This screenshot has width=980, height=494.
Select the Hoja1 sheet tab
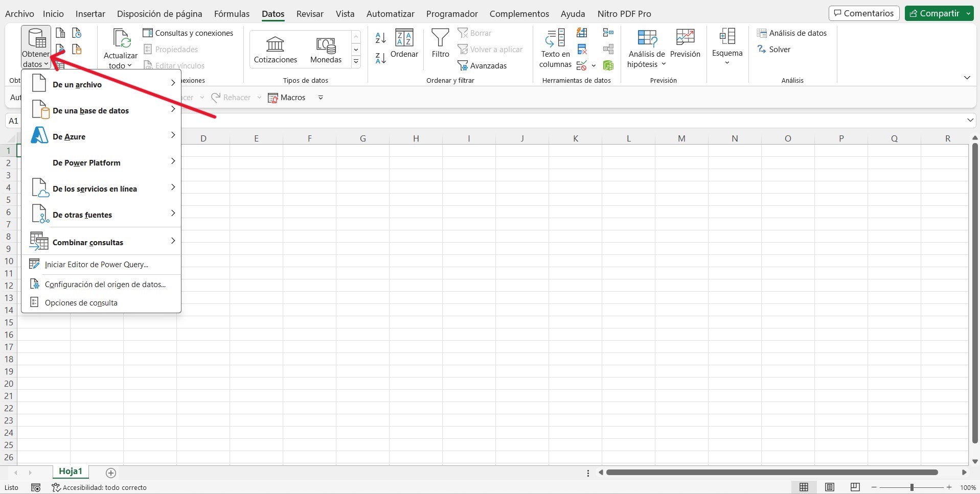(x=71, y=472)
